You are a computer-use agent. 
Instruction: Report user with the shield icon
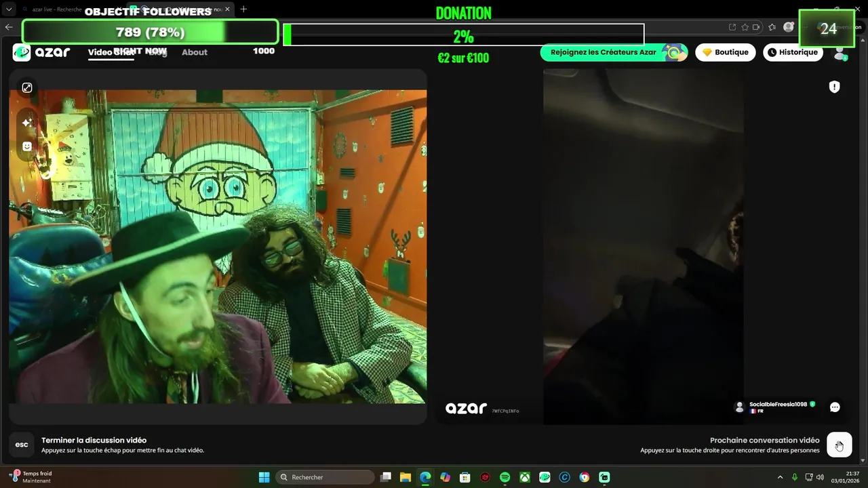(835, 87)
